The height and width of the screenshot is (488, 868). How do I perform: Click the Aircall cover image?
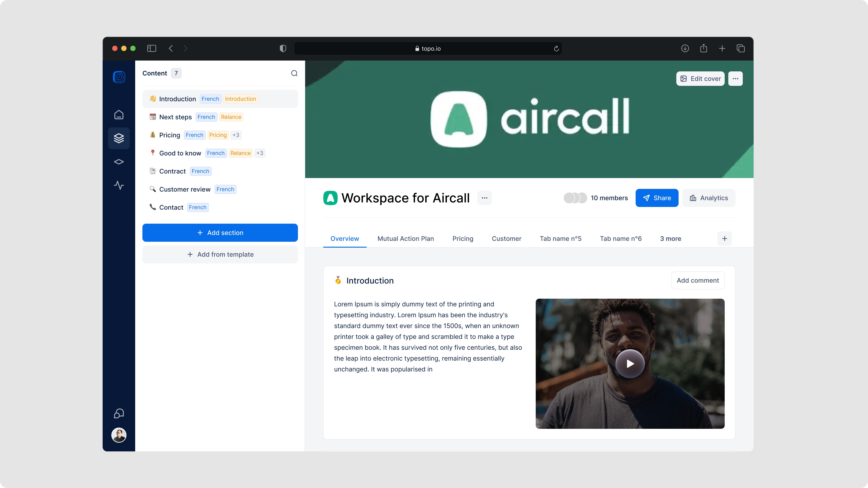529,119
